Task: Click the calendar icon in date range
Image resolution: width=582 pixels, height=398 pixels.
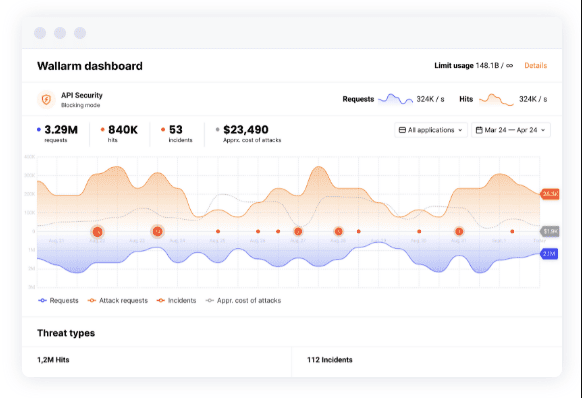Action: click(x=479, y=130)
